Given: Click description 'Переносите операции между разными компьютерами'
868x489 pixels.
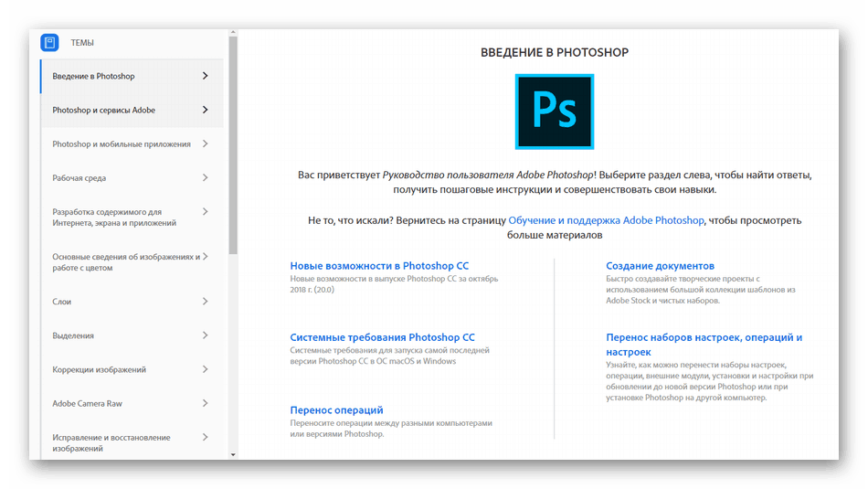Looking at the screenshot, I should [x=391, y=428].
